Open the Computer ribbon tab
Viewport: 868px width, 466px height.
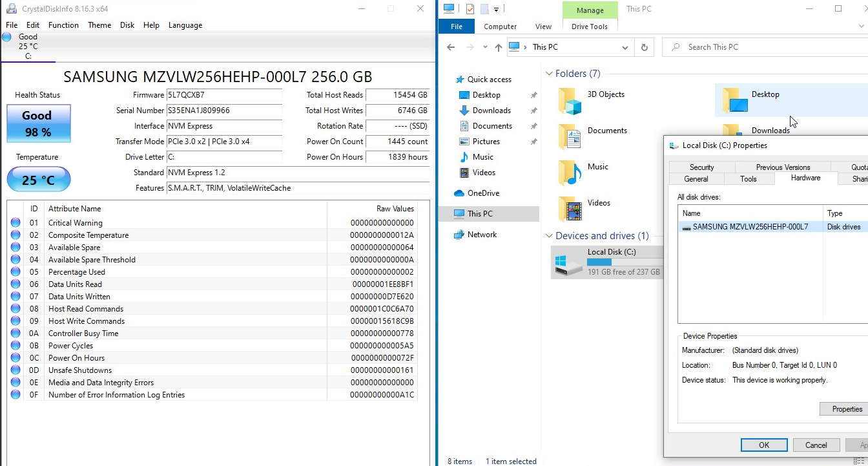pos(501,26)
